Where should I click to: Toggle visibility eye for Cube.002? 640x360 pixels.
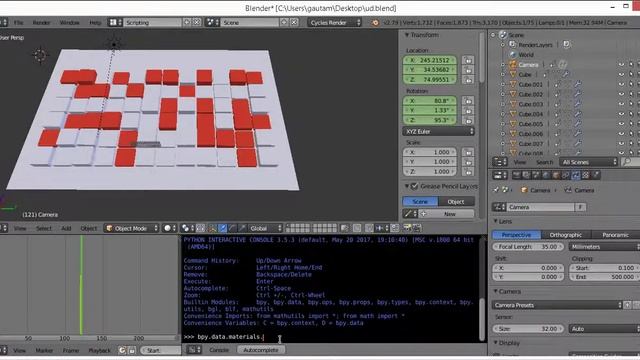pyautogui.click(x=621, y=94)
